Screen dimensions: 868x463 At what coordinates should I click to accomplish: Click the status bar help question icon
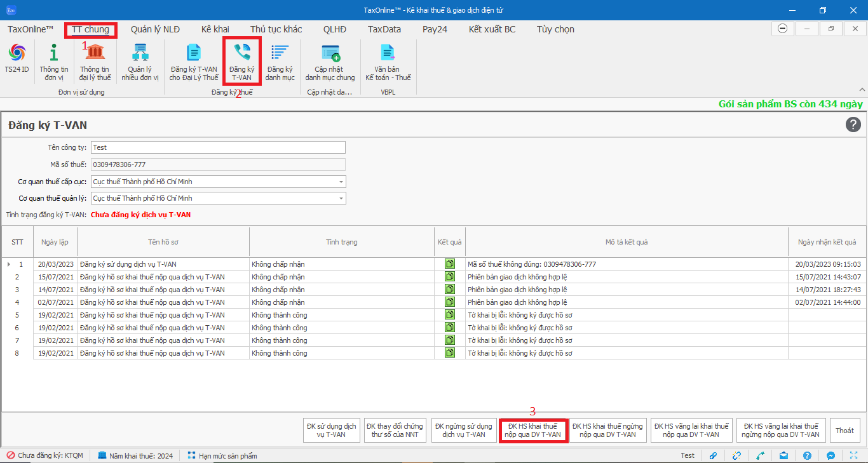click(807, 455)
